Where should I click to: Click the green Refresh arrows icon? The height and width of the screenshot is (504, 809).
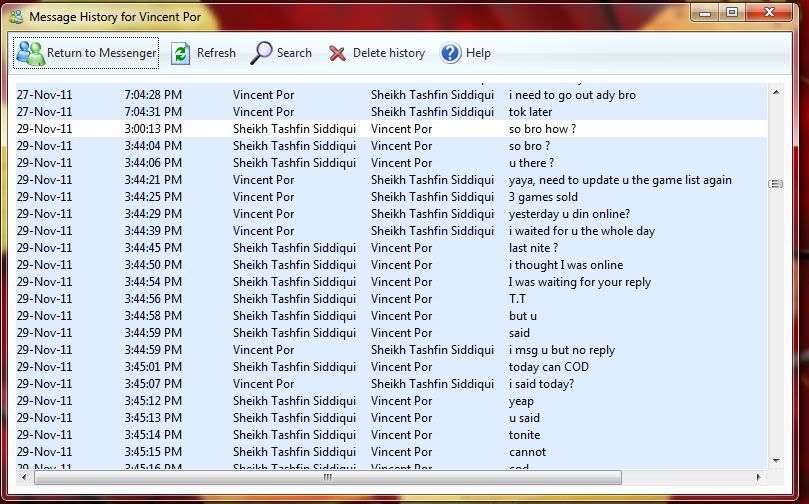181,53
